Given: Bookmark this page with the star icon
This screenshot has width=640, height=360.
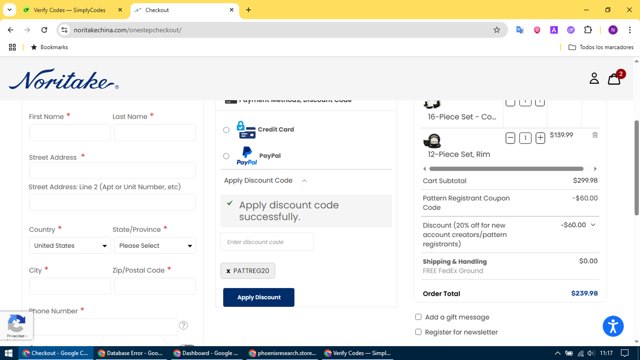Looking at the screenshot, I should pos(496,30).
